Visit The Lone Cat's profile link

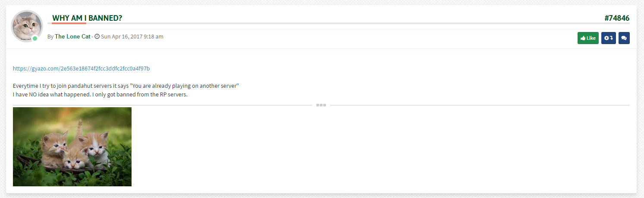click(72, 37)
